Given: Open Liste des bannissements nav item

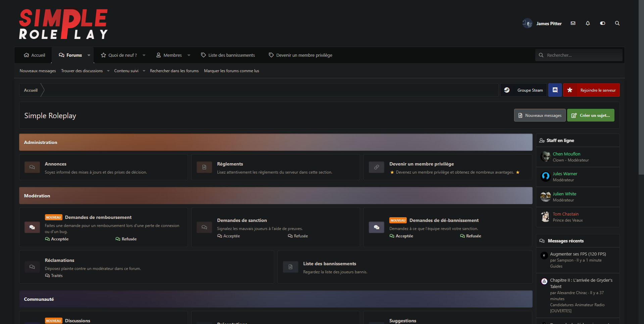Looking at the screenshot, I should pyautogui.click(x=228, y=55).
